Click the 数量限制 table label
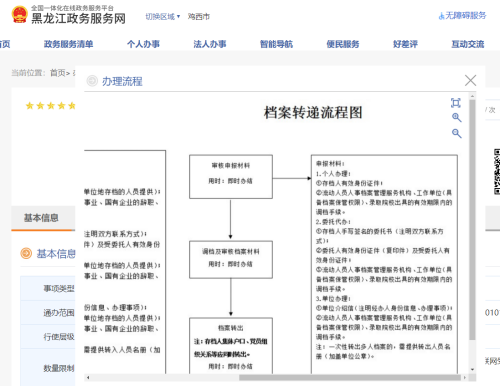The width and height of the screenshot is (500, 386). pos(59,368)
